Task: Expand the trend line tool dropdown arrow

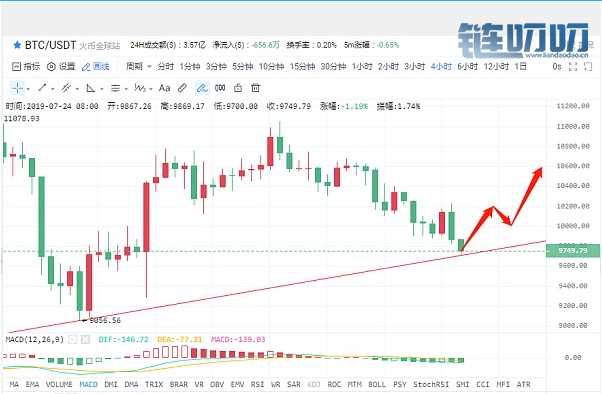Action: (53, 89)
